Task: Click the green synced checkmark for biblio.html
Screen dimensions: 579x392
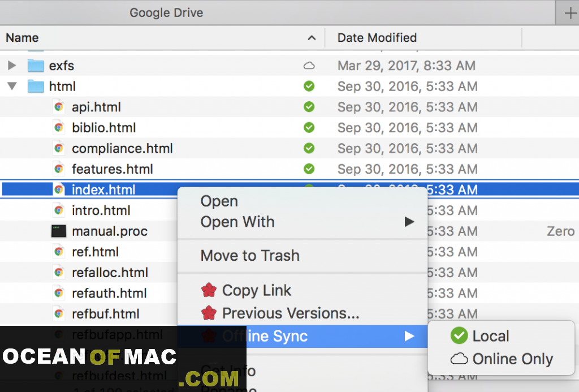Action: 309,128
